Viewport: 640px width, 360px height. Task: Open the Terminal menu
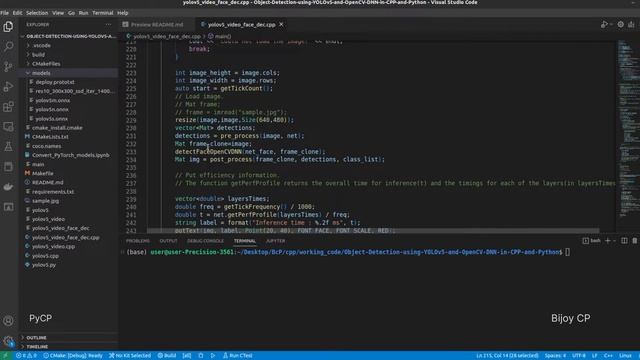click(x=102, y=13)
